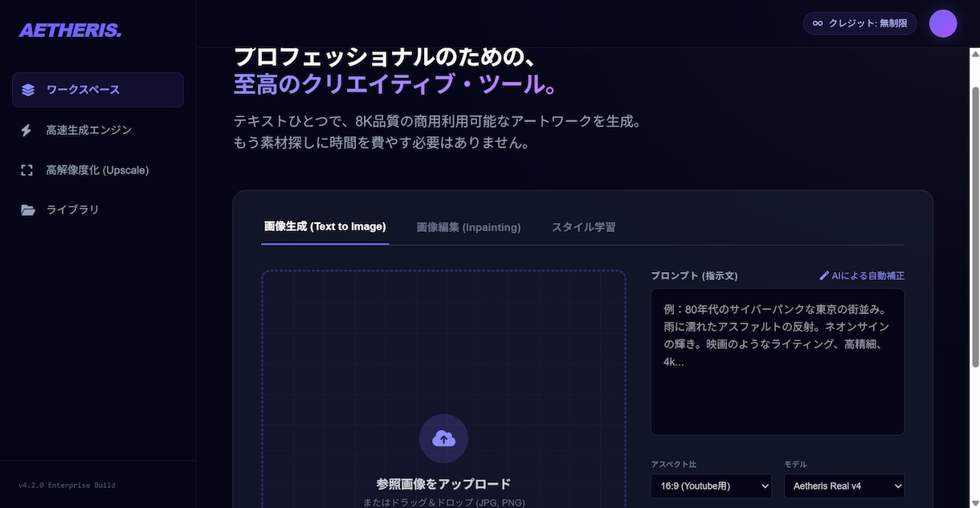The width and height of the screenshot is (980, 508).
Task: Click the AETHERIS logo
Action: (x=70, y=30)
